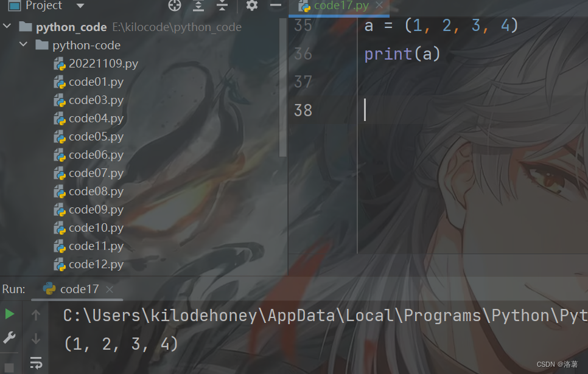The width and height of the screenshot is (588, 374).
Task: Rerun code17 with green play button
Action: click(x=9, y=314)
